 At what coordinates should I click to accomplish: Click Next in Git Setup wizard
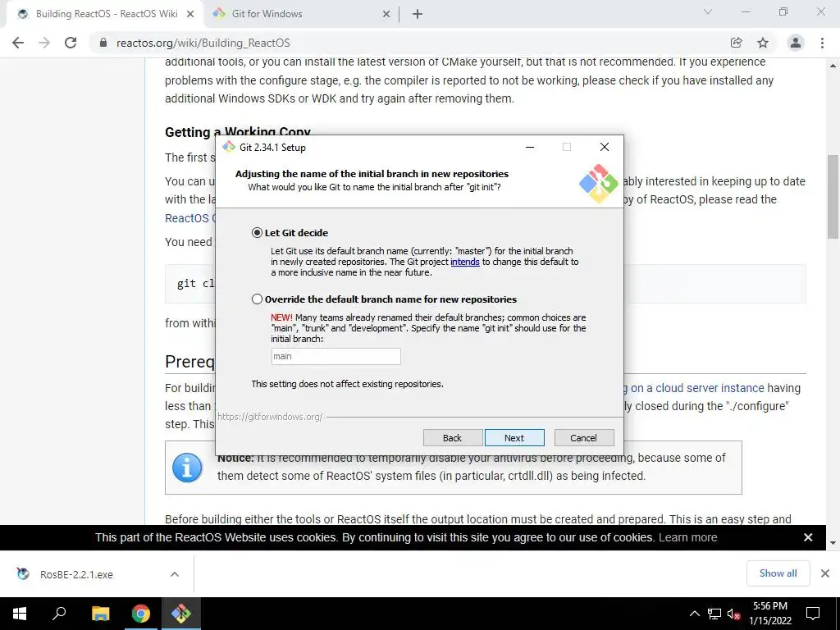(x=514, y=438)
